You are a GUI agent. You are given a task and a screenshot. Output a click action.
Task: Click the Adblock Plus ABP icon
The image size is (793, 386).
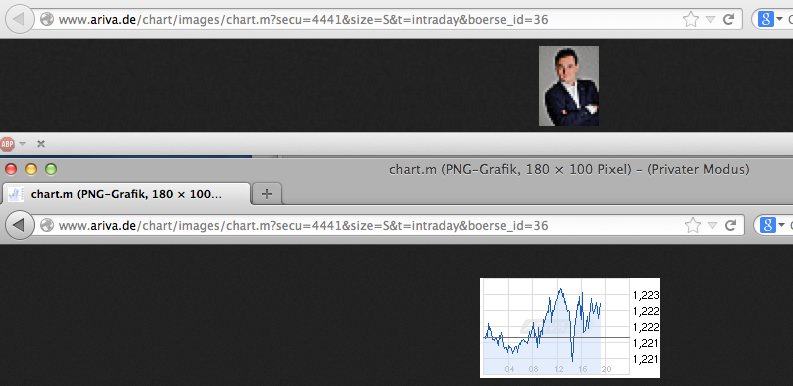pos(8,144)
